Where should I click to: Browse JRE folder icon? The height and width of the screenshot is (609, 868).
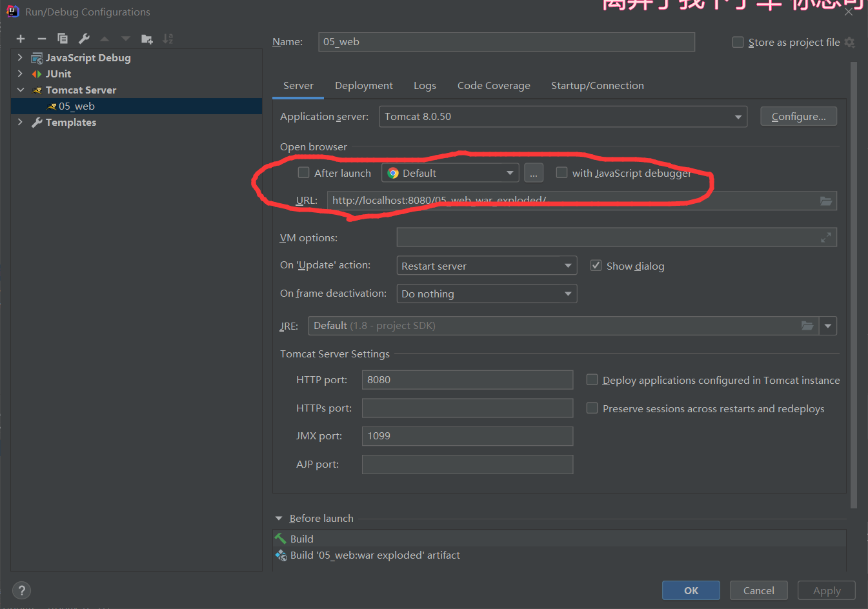pos(807,326)
